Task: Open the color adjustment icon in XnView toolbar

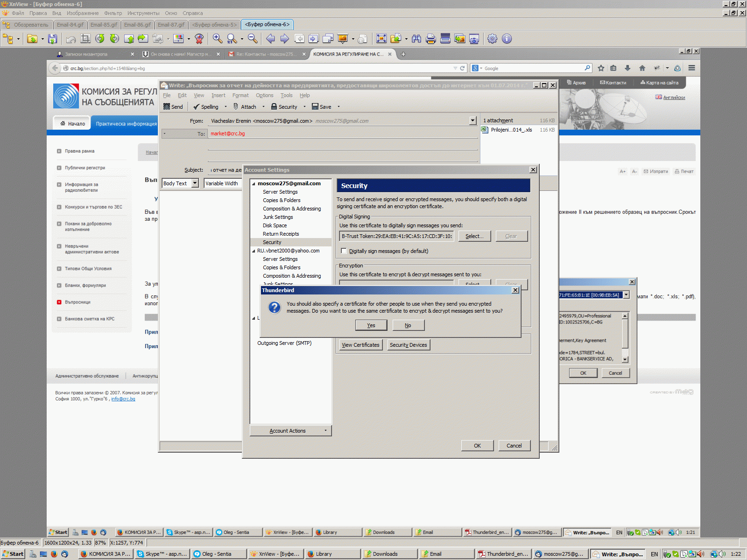Action: [x=178, y=39]
